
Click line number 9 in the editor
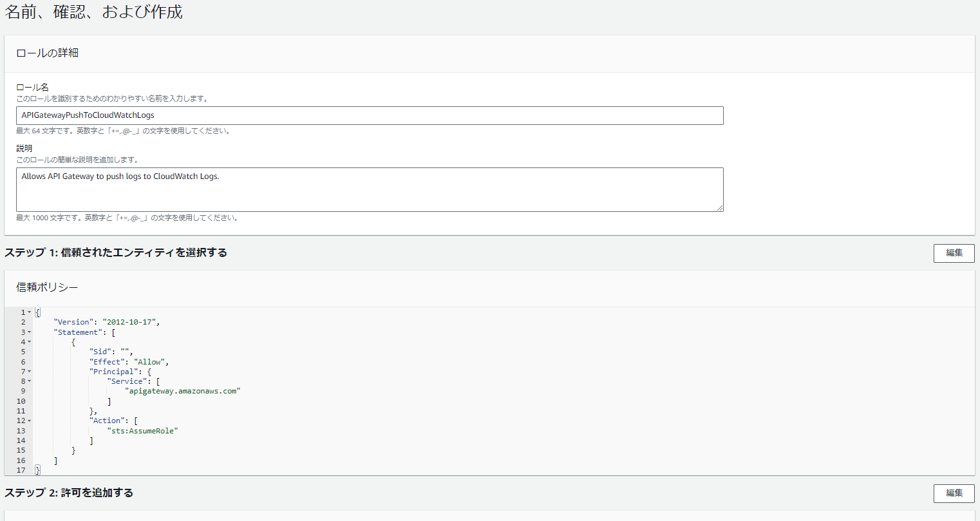pyautogui.click(x=23, y=390)
